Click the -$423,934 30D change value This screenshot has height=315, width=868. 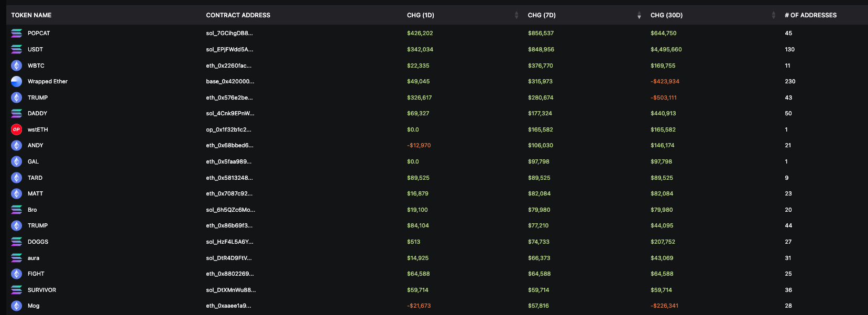665,81
